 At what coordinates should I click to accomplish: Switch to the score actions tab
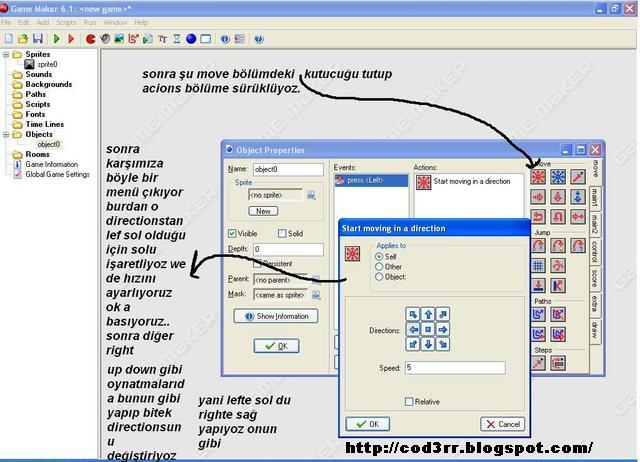(x=596, y=279)
